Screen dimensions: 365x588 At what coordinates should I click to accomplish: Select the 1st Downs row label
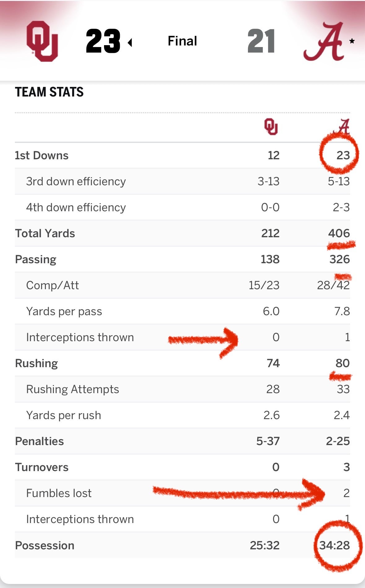(42, 155)
